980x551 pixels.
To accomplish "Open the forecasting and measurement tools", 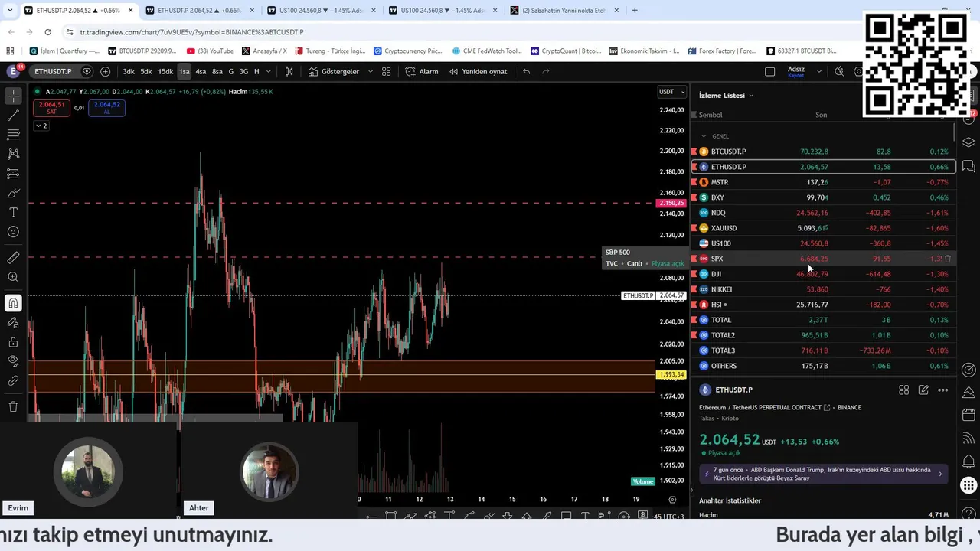I will (x=13, y=174).
